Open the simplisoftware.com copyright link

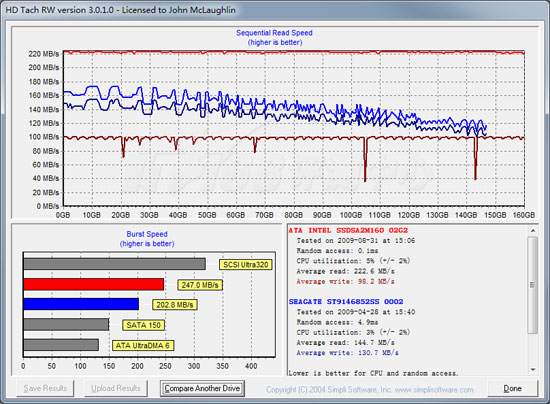(370, 390)
